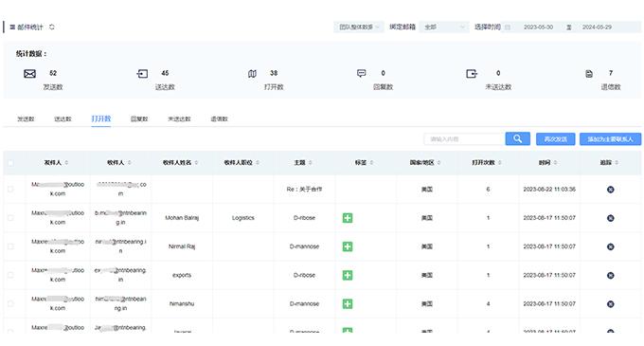Click the end date field 2024-05-29

[597, 27]
